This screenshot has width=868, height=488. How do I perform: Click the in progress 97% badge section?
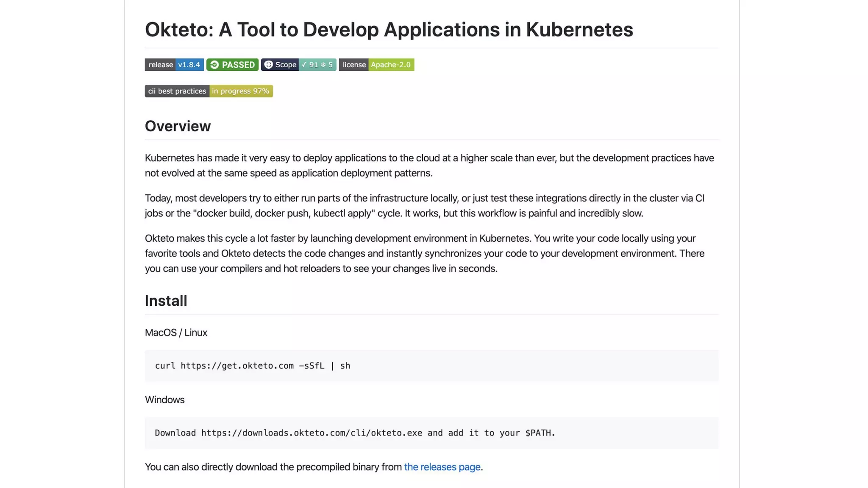[241, 91]
